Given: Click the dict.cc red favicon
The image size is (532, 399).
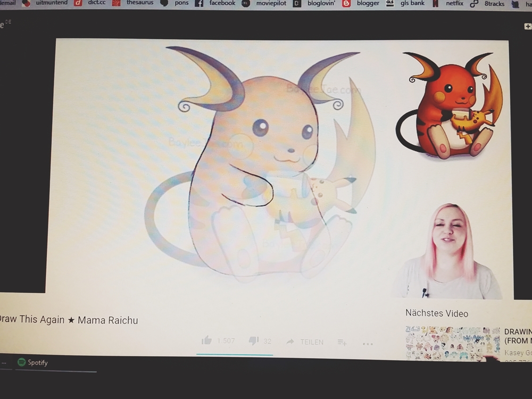Looking at the screenshot, I should pyautogui.click(x=78, y=3).
